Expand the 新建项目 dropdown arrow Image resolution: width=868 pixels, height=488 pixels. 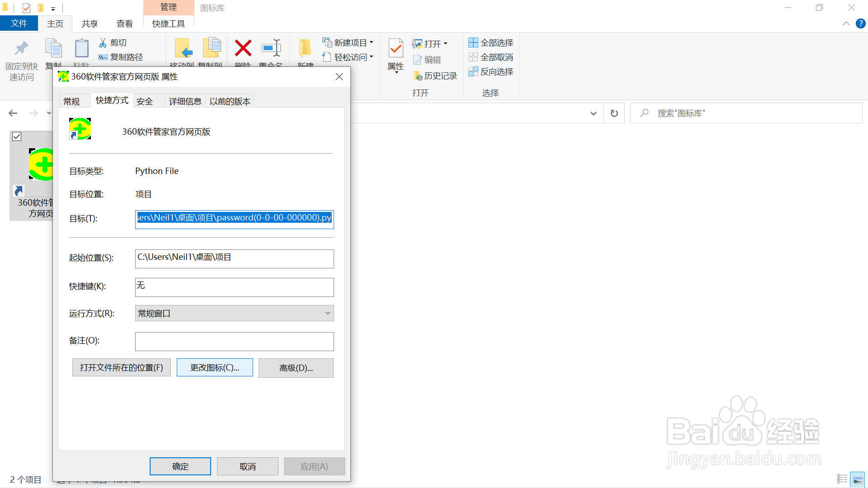click(x=372, y=42)
